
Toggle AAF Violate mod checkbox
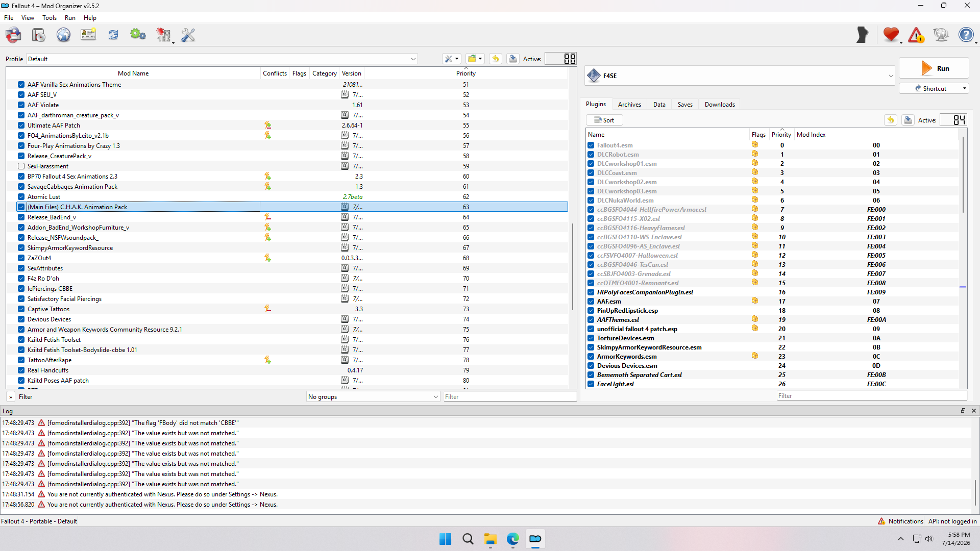pos(21,105)
